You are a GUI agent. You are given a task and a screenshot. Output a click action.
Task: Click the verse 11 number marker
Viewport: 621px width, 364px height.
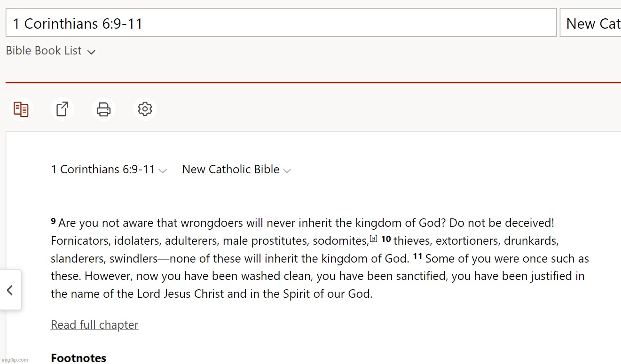coord(418,256)
